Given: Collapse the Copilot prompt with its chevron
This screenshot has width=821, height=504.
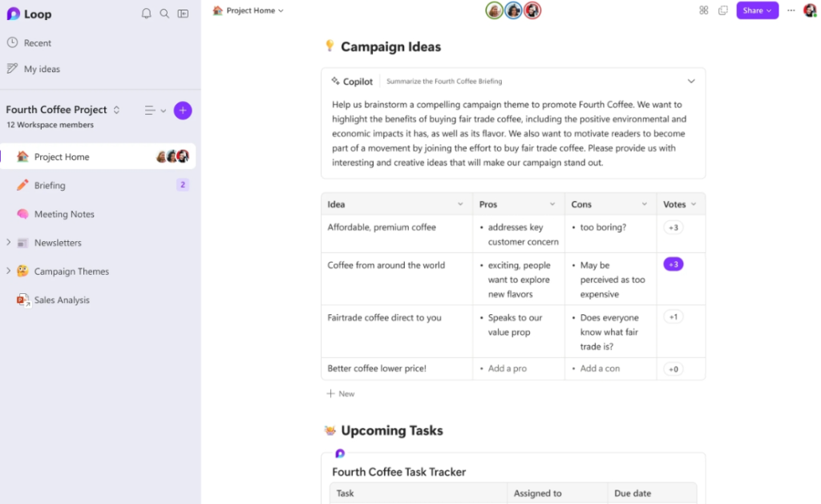Looking at the screenshot, I should coord(690,80).
